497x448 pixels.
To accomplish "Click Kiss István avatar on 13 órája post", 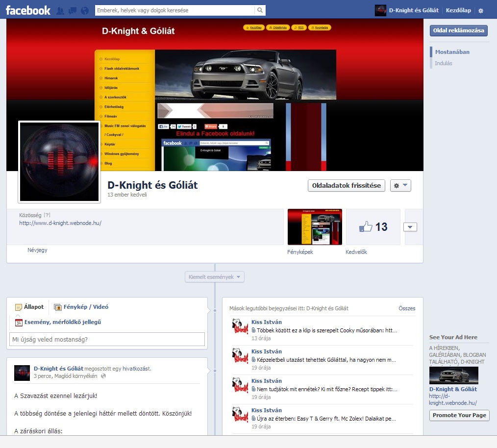I will click(x=240, y=326).
